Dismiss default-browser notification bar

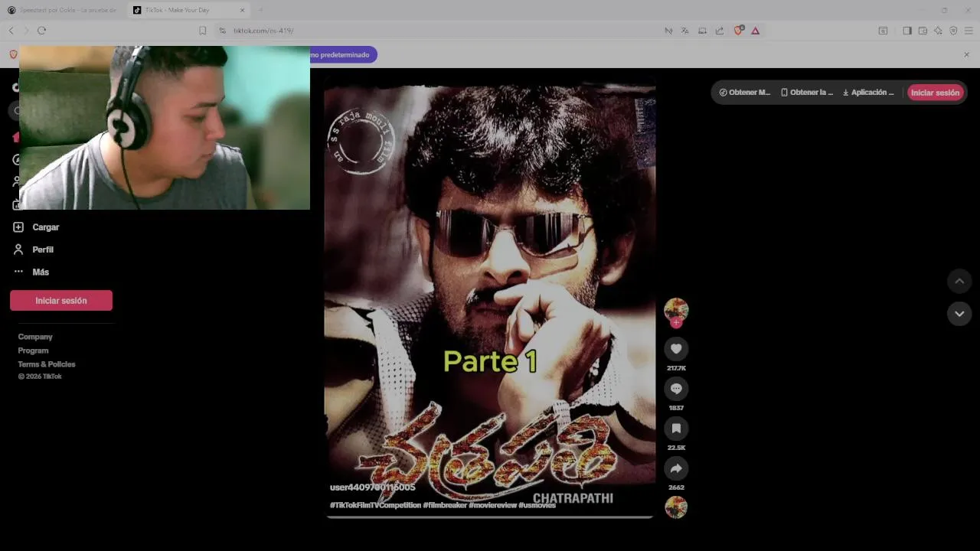click(x=966, y=54)
